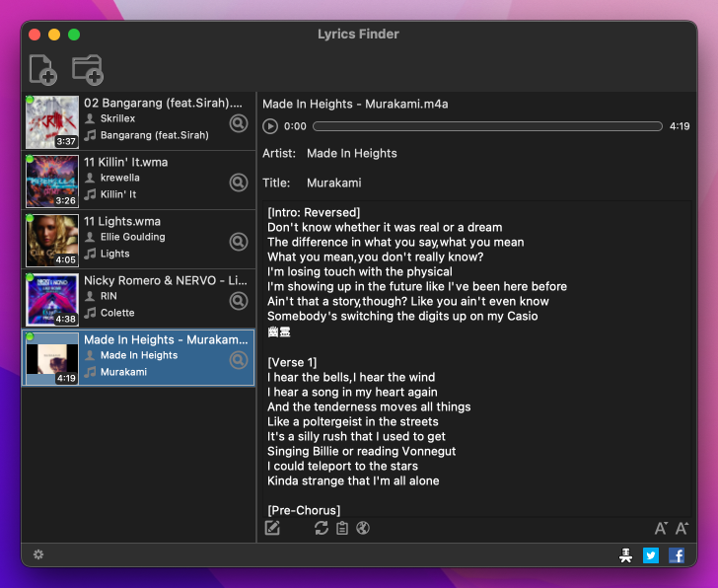Click 'Made In Heights - Murakami.m4a' filename header

[355, 104]
